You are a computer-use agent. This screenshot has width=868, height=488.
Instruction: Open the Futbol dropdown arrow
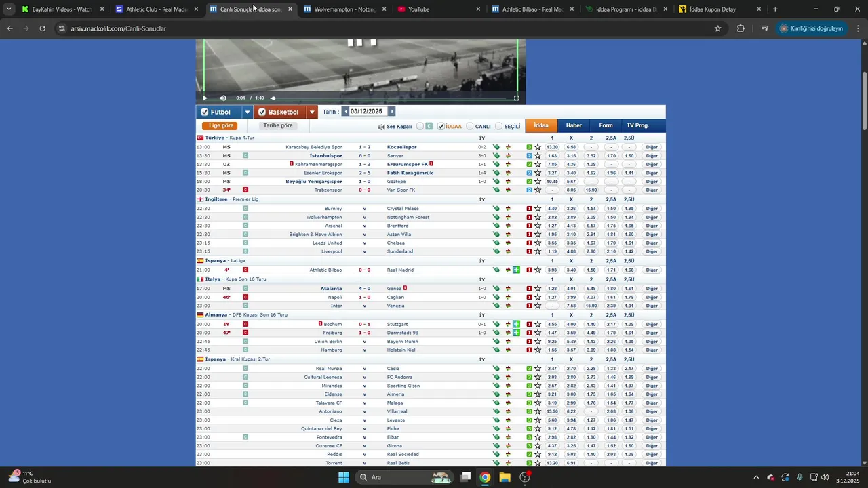[247, 112]
